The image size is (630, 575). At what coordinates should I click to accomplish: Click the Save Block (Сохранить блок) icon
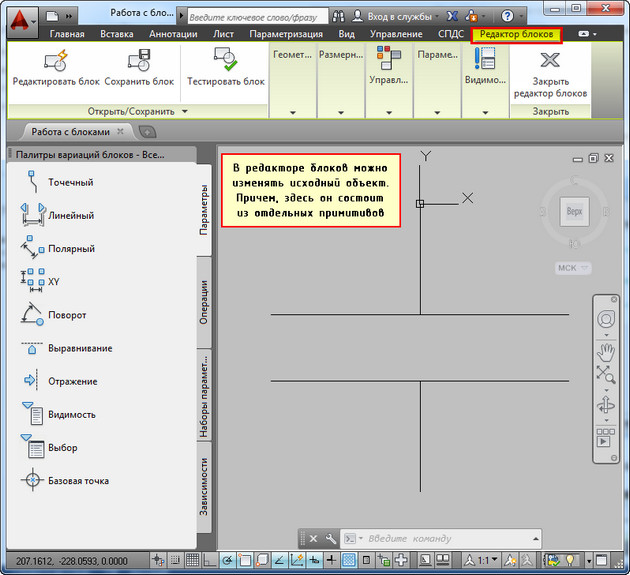[x=139, y=60]
